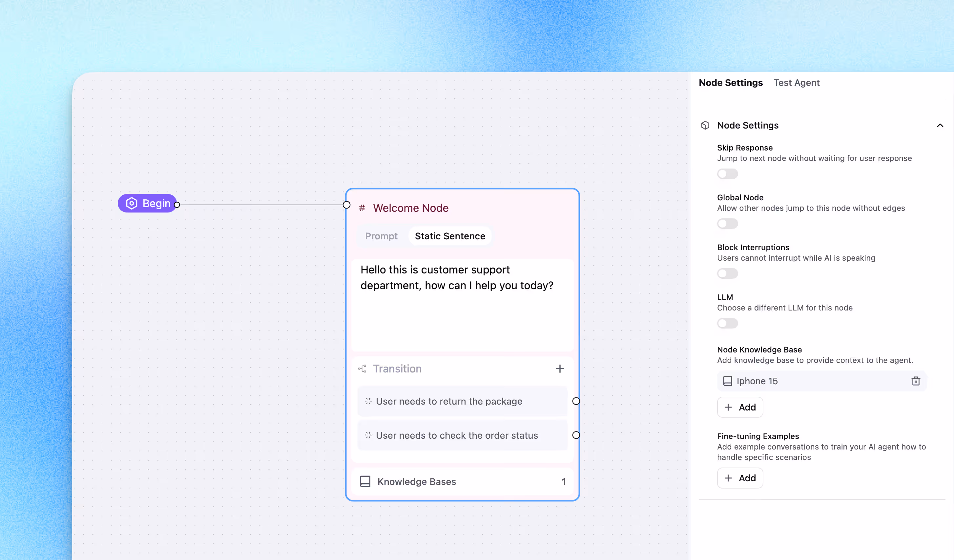
Task: Enable the LLM override toggle
Action: coord(727,323)
